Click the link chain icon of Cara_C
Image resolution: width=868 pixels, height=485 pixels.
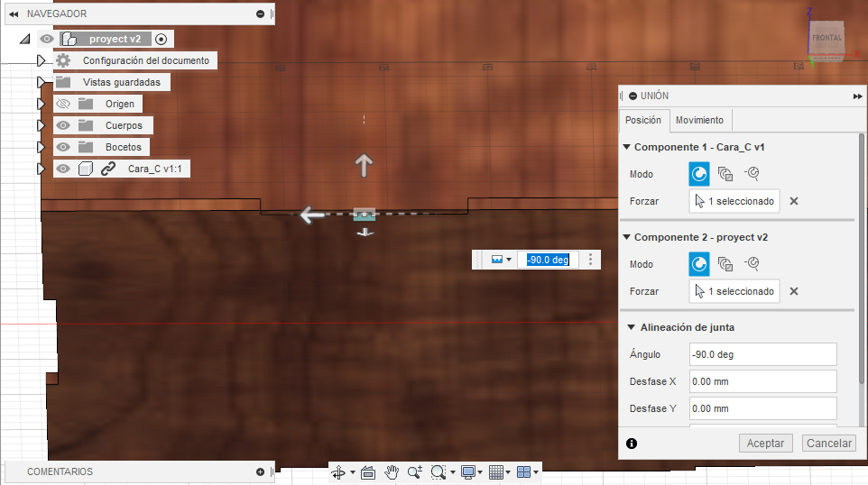108,169
